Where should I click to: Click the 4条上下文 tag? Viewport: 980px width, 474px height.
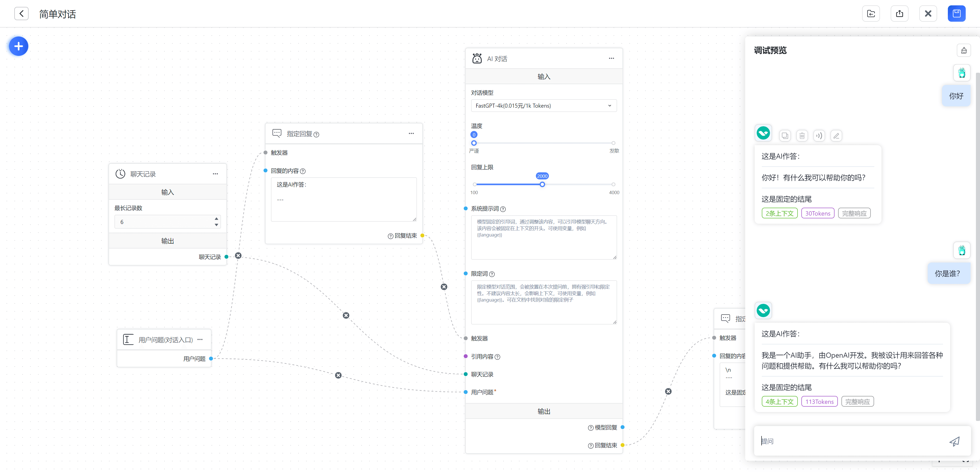pyautogui.click(x=779, y=402)
